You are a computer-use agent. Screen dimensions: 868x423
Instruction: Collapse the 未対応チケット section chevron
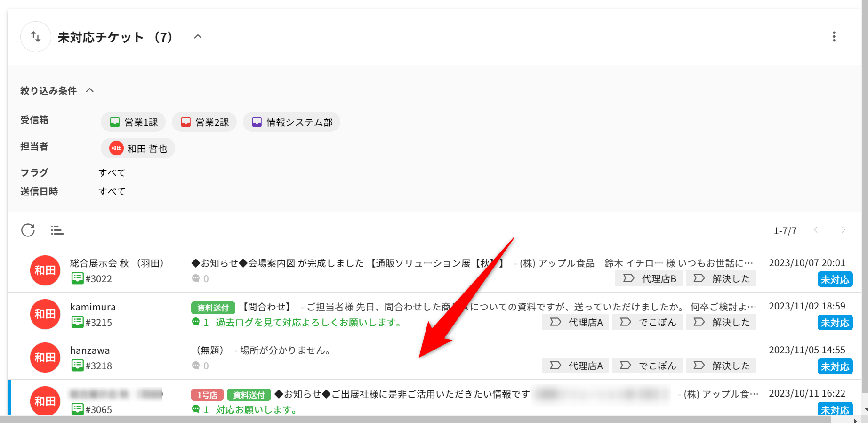[198, 37]
